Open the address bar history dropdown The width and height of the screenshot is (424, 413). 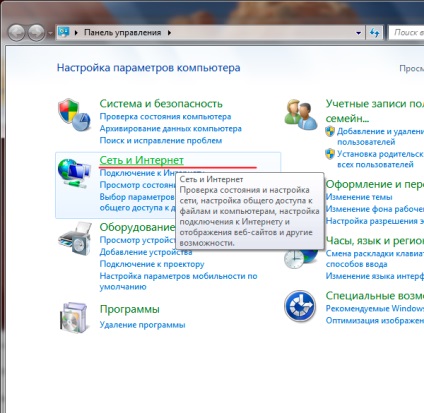coord(358,33)
